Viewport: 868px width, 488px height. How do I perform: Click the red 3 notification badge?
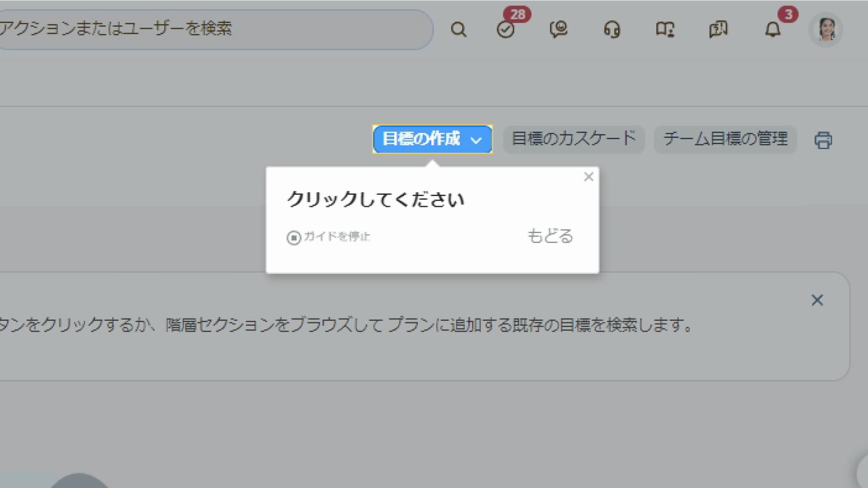788,14
